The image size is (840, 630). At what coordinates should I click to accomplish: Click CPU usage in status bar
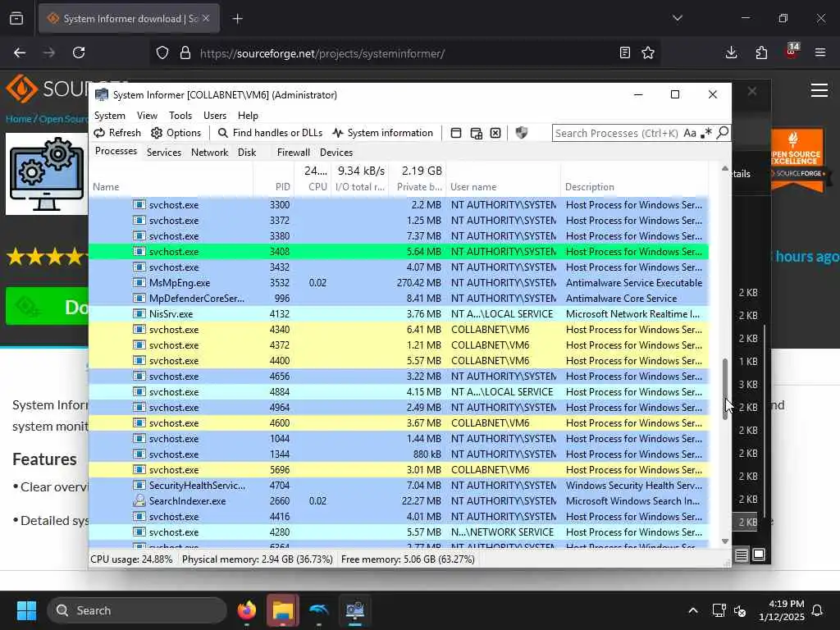[x=131, y=559]
